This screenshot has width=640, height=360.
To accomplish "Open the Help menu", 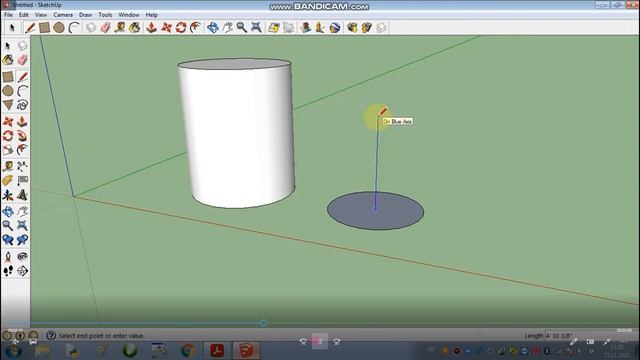I will 151,15.
